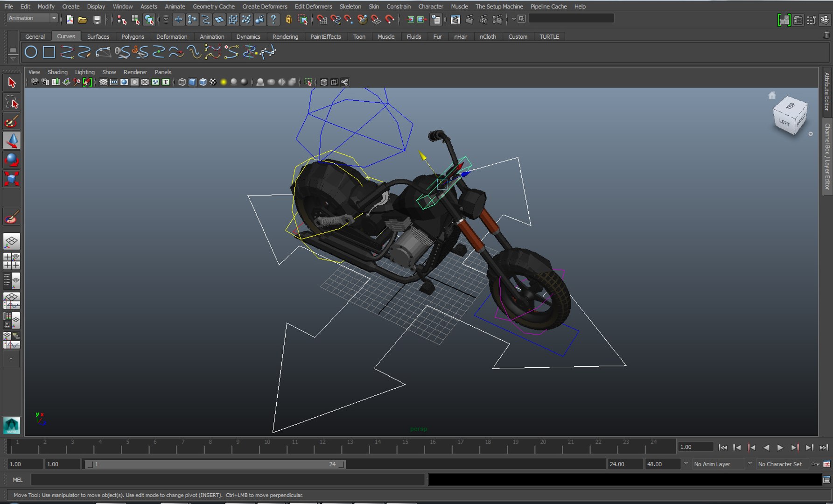
Task: Open the Attribute Editor side tab
Action: [x=827, y=91]
